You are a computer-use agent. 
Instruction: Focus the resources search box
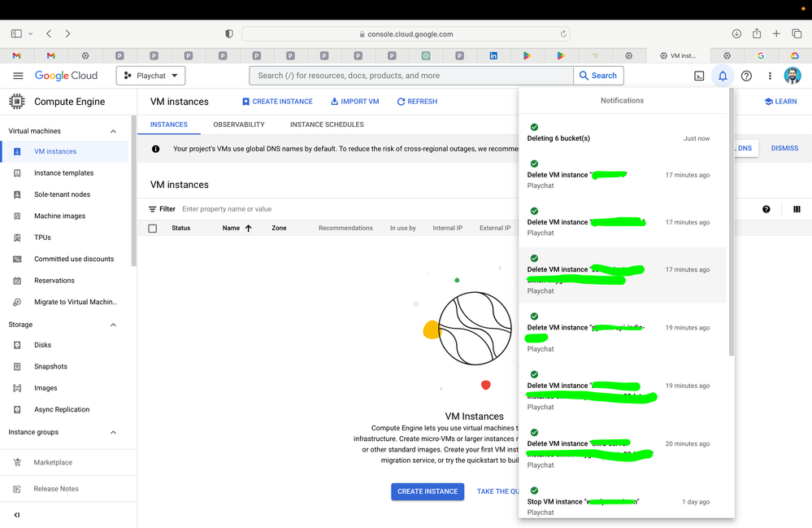tap(411, 76)
